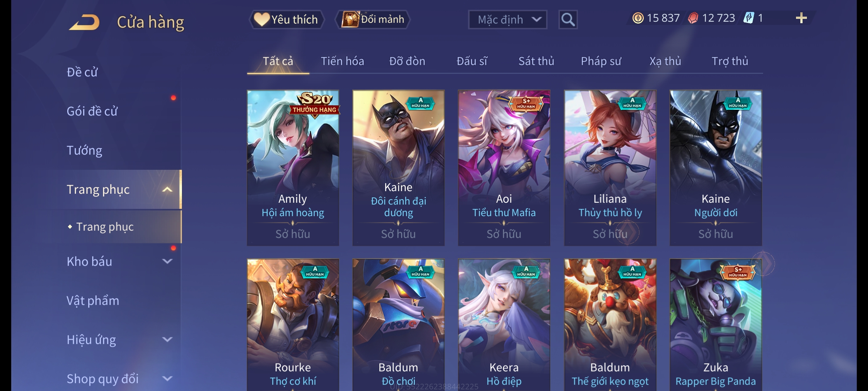The width and height of the screenshot is (868, 391).
Task: Tap the golden back arrow icon
Action: pyautogui.click(x=84, y=22)
